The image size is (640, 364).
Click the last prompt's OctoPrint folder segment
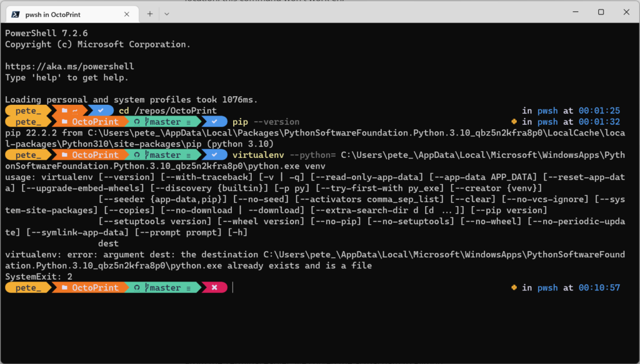coord(90,287)
